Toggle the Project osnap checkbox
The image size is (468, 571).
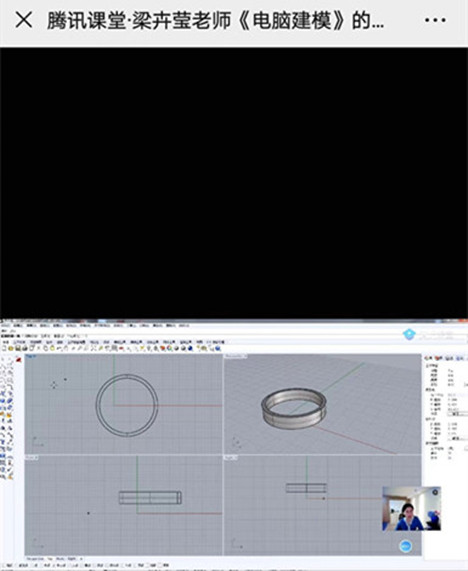click(153, 565)
